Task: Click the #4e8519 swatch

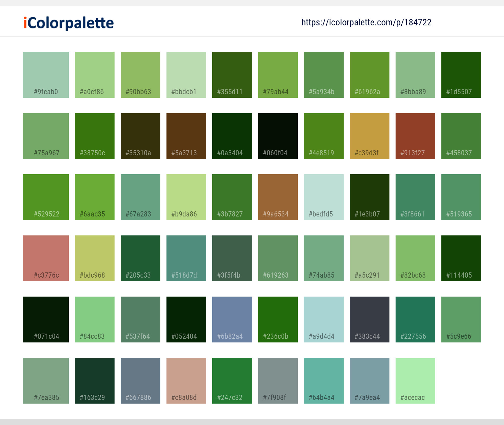Action: pyautogui.click(x=324, y=136)
